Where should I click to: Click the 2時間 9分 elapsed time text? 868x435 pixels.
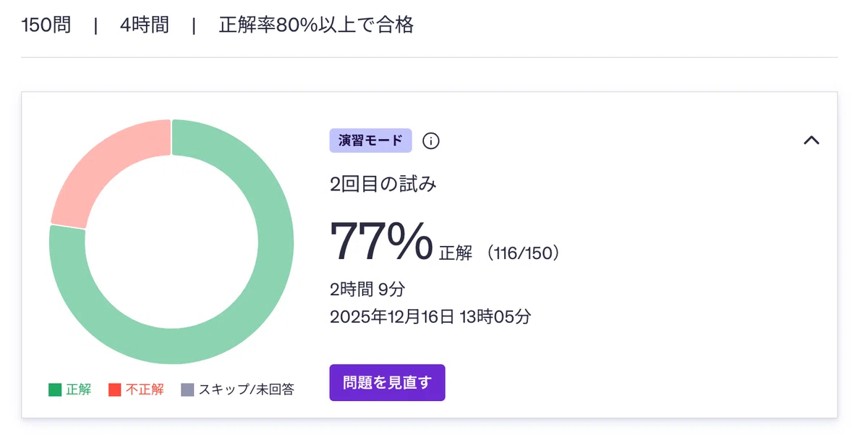(367, 290)
